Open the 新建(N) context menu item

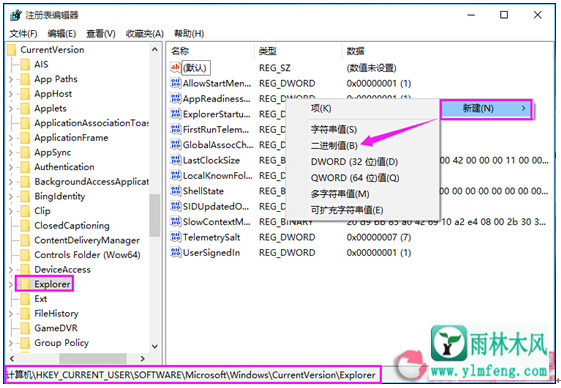[486, 108]
